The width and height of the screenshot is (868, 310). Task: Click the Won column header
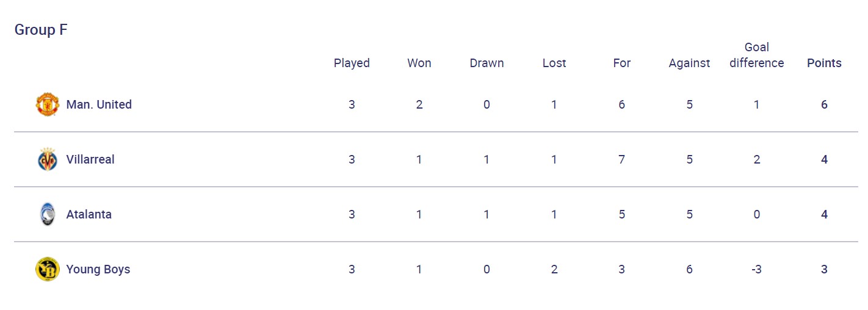pos(419,63)
